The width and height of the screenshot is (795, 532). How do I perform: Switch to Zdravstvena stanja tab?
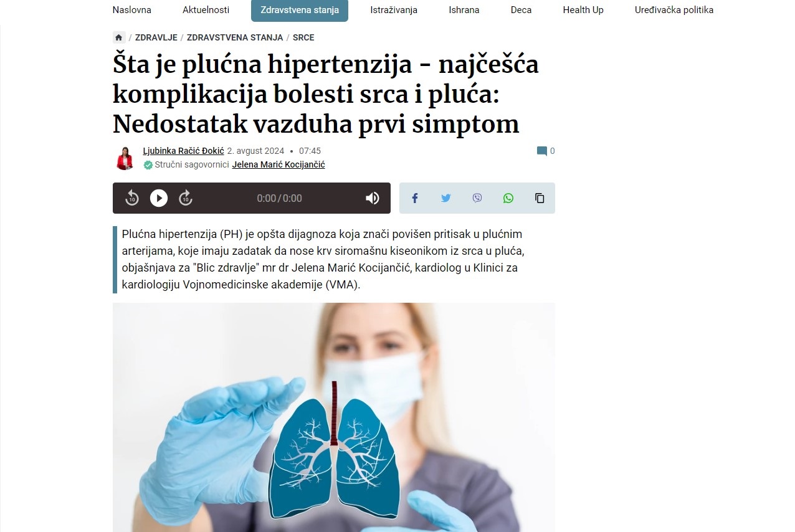point(300,10)
